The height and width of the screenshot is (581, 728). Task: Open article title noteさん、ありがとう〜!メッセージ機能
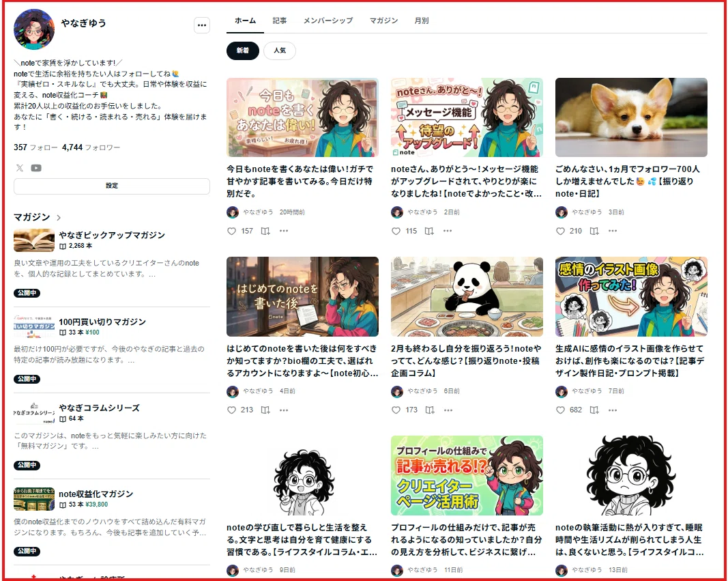coord(466,181)
